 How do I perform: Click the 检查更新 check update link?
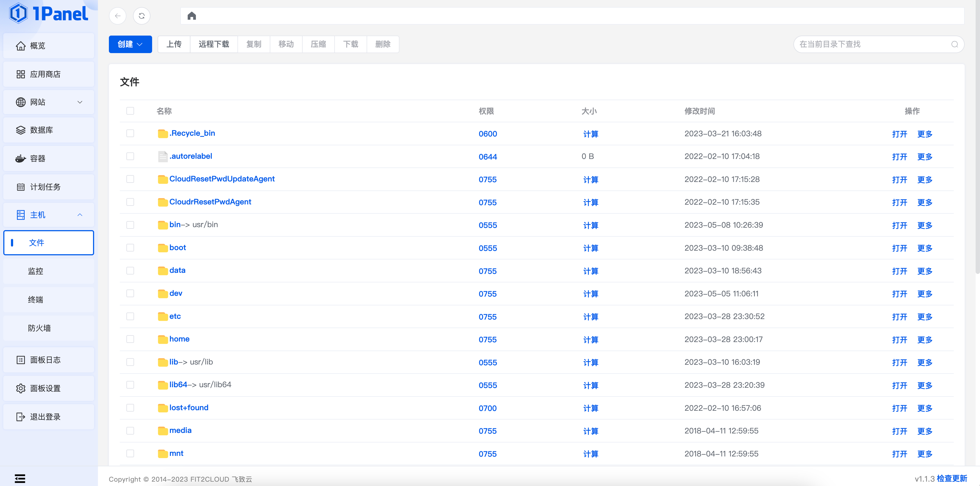pos(952,478)
